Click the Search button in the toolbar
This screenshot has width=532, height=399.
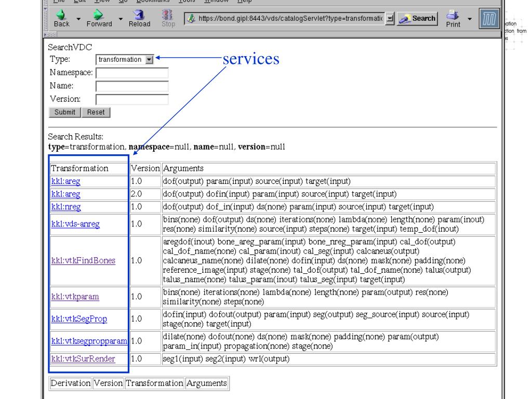[x=417, y=18]
